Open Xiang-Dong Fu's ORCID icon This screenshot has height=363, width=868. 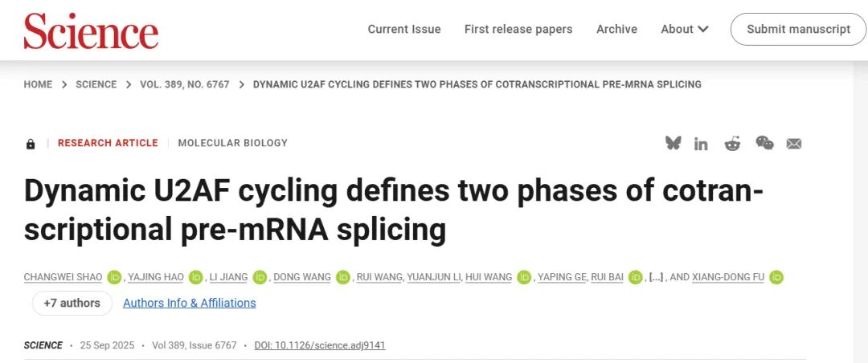(x=776, y=277)
